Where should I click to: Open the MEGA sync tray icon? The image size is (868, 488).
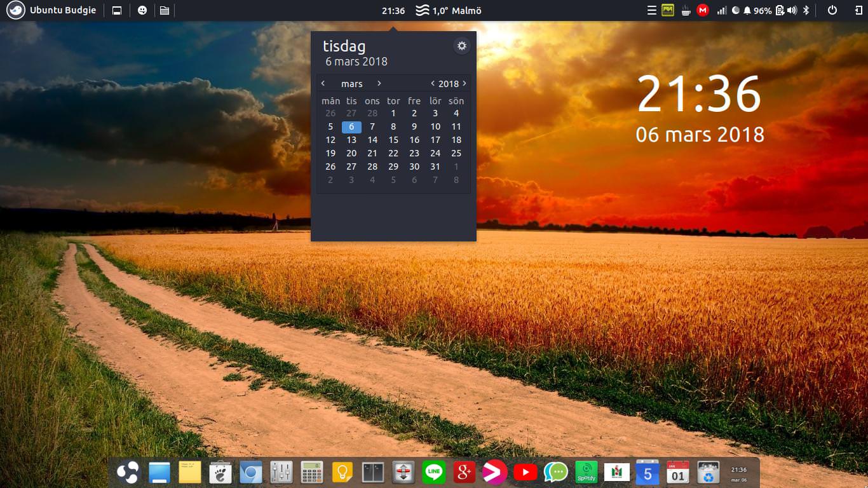tap(702, 10)
